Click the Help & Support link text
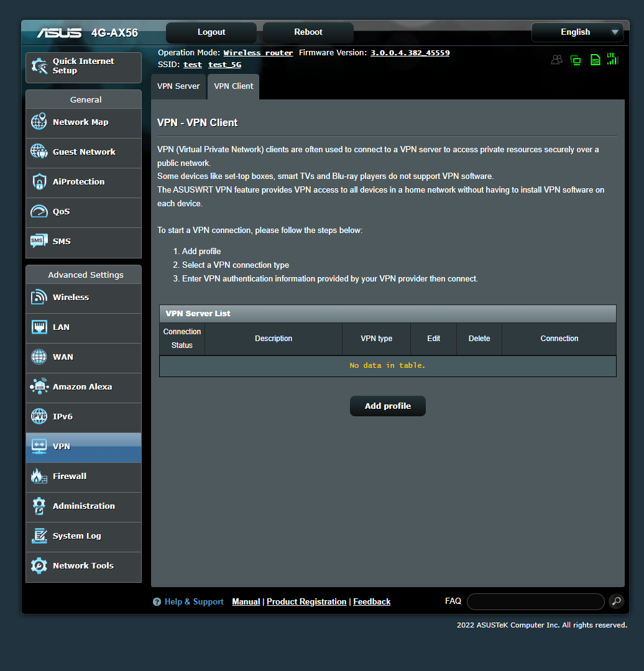Image resolution: width=644 pixels, height=671 pixels. (x=194, y=601)
